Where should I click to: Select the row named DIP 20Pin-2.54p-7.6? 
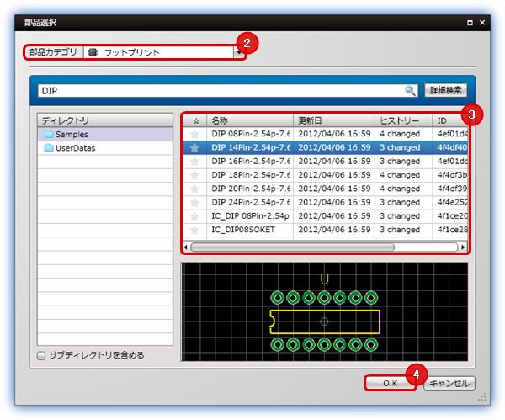325,189
